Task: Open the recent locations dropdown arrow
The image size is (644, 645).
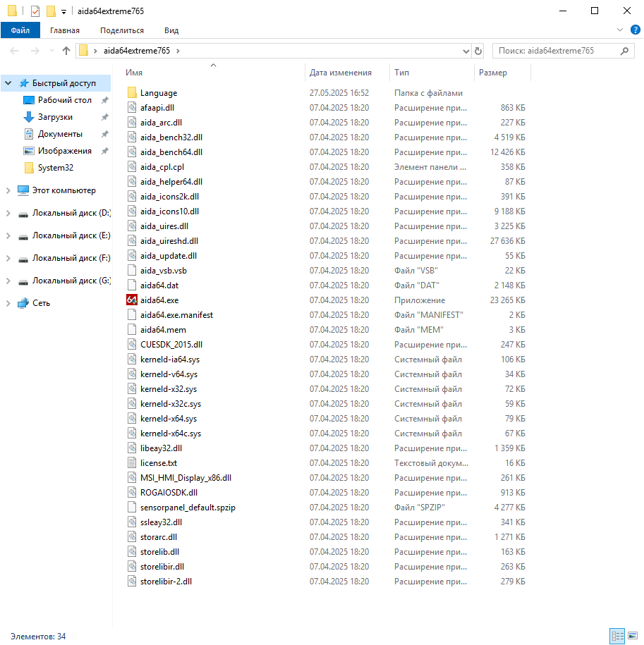Action: [51, 51]
